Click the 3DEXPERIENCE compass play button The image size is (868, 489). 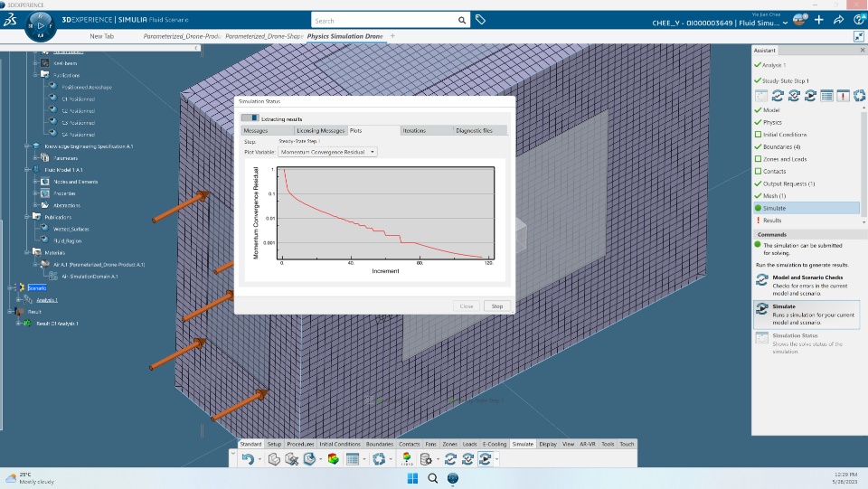[x=41, y=25]
